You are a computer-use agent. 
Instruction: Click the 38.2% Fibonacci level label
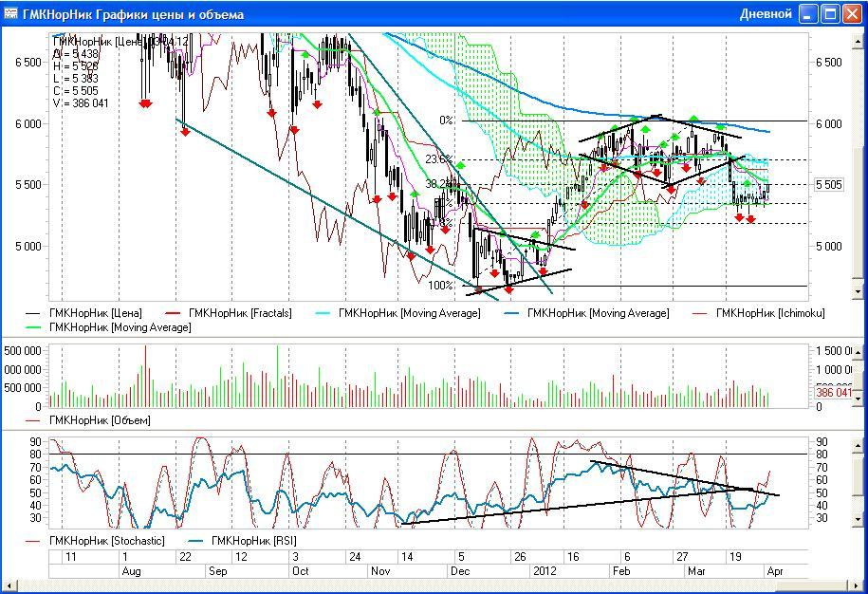tap(439, 183)
